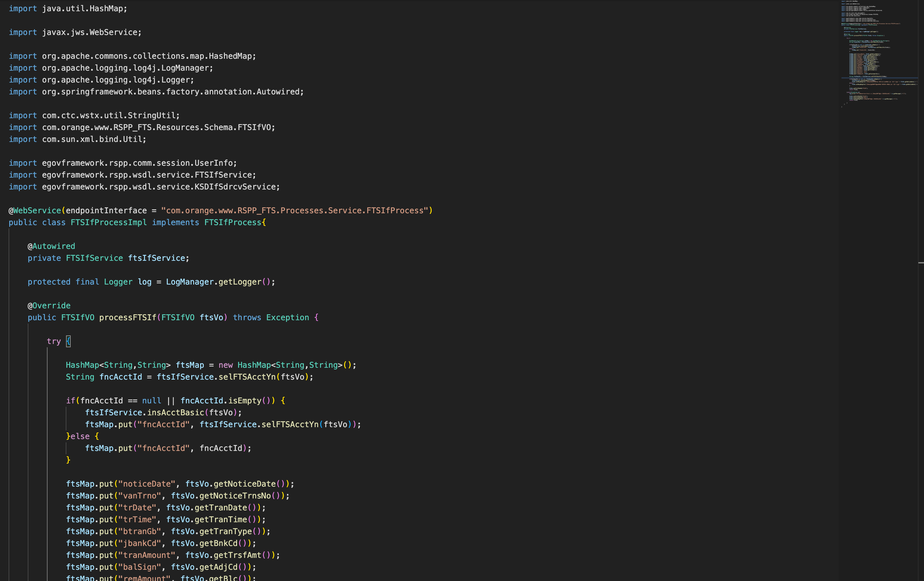Click 'com.ctc.wstx.util.StringUtil' import
Viewport: 924px width, 581px height.
[109, 116]
